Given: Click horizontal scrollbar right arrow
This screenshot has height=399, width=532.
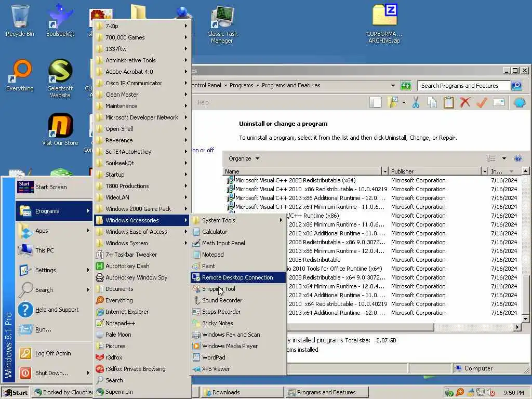Looking at the screenshot, I should pyautogui.click(x=517, y=327).
